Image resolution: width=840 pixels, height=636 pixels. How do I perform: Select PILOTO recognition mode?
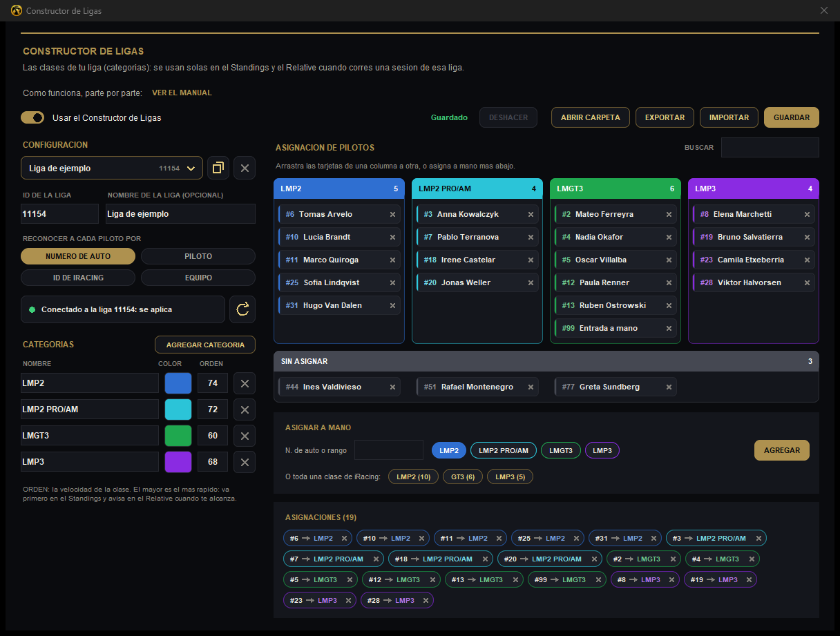198,256
